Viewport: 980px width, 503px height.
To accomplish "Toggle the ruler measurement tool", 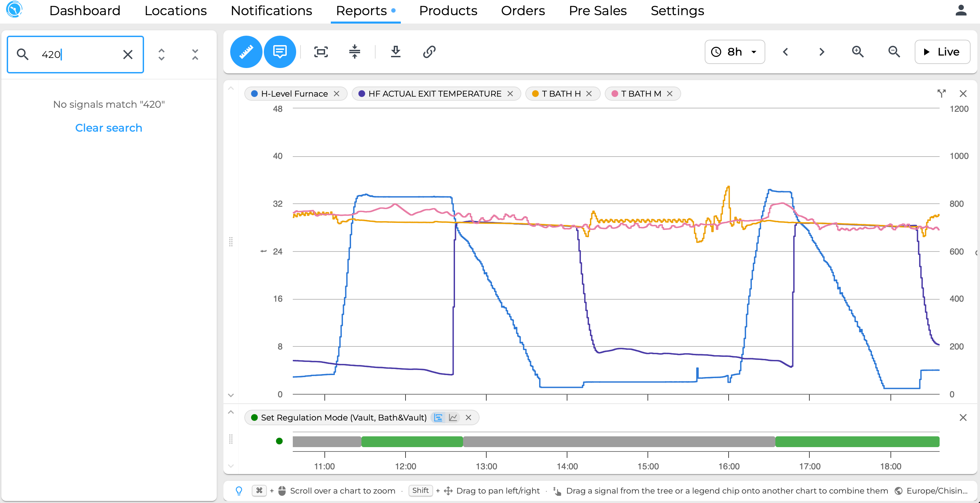I will pyautogui.click(x=246, y=52).
